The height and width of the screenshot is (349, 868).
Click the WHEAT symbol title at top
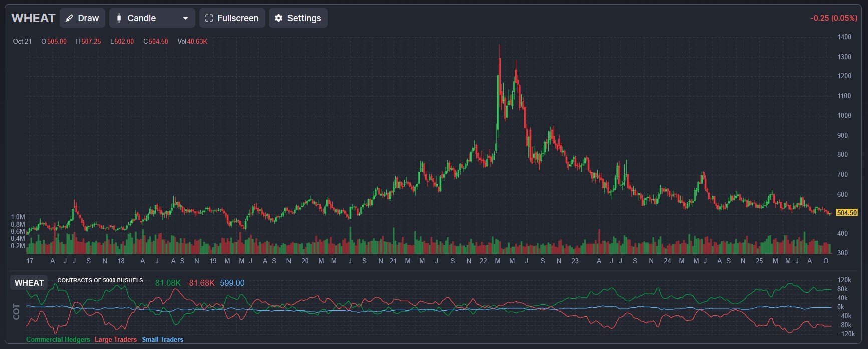click(x=33, y=18)
